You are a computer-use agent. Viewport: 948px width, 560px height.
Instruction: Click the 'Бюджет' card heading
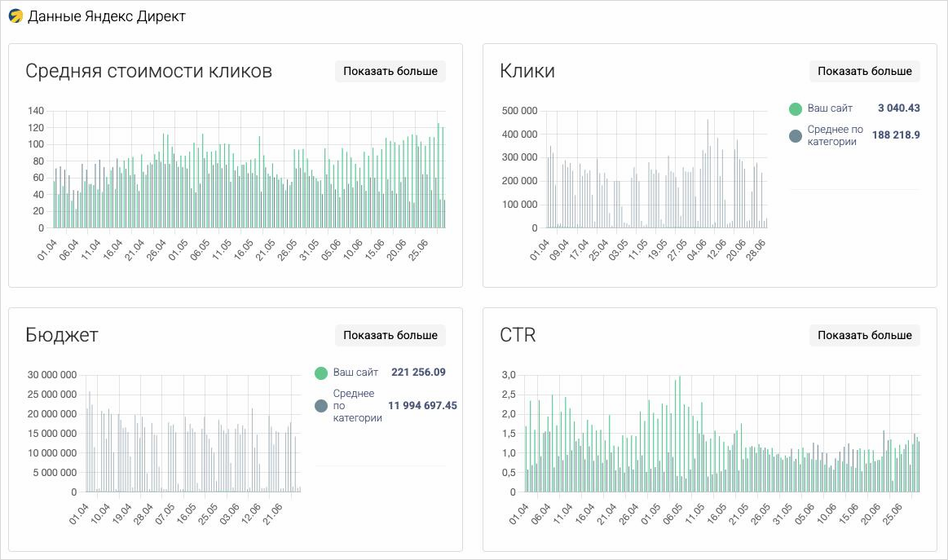point(62,335)
